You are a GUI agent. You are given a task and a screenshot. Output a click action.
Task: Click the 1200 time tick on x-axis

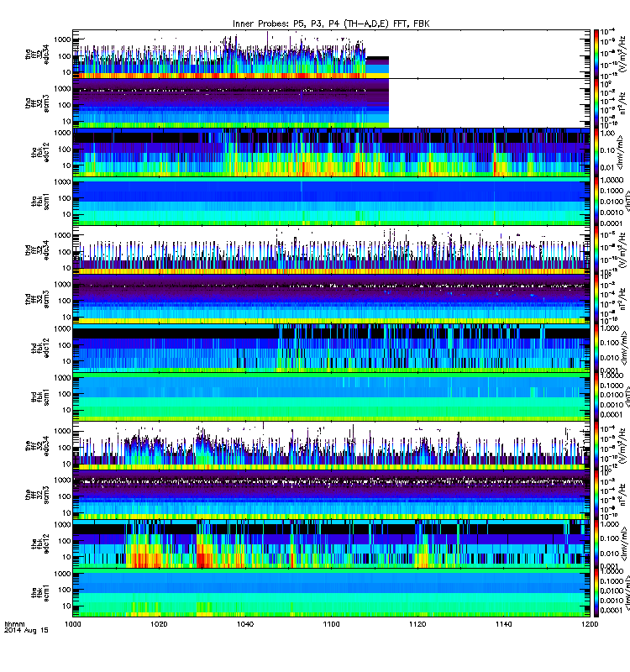click(590, 624)
